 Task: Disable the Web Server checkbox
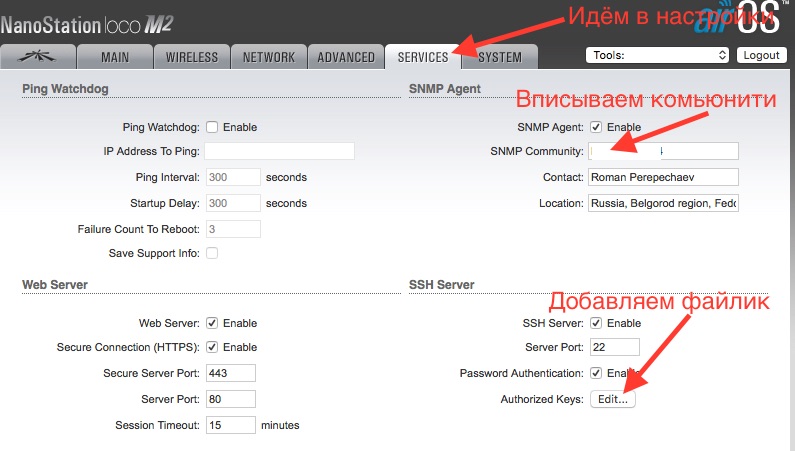pyautogui.click(x=211, y=323)
